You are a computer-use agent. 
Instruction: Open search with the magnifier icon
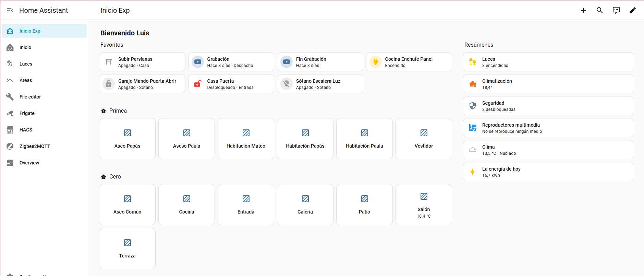(x=599, y=10)
